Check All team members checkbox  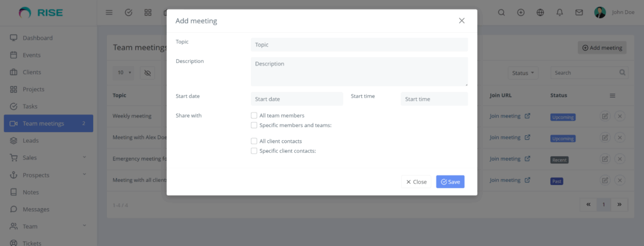[x=254, y=115]
